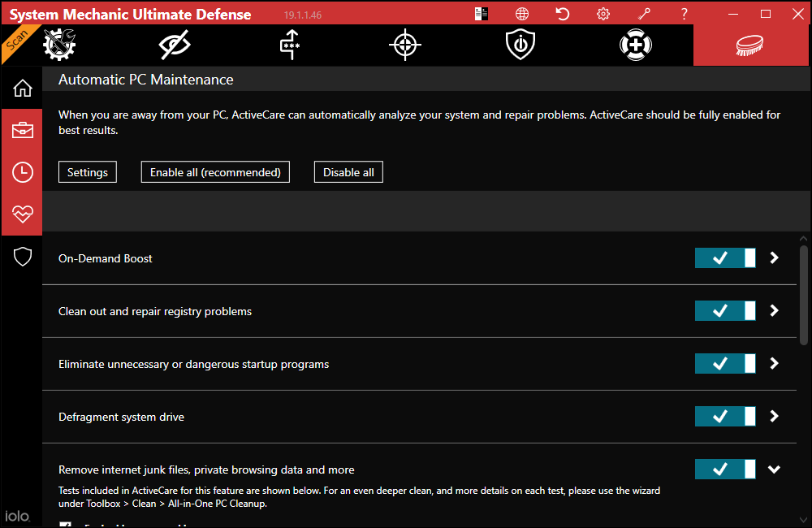Click the scrollbar up arrow

804,239
